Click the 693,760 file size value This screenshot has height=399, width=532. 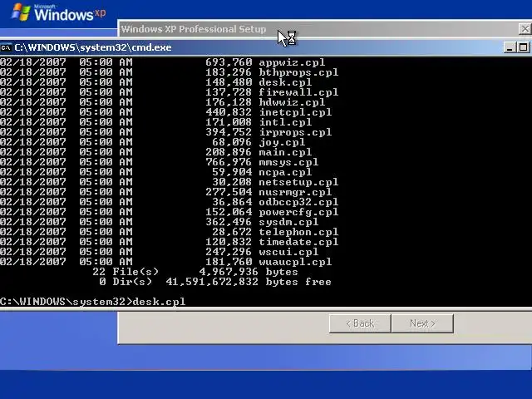(x=229, y=62)
